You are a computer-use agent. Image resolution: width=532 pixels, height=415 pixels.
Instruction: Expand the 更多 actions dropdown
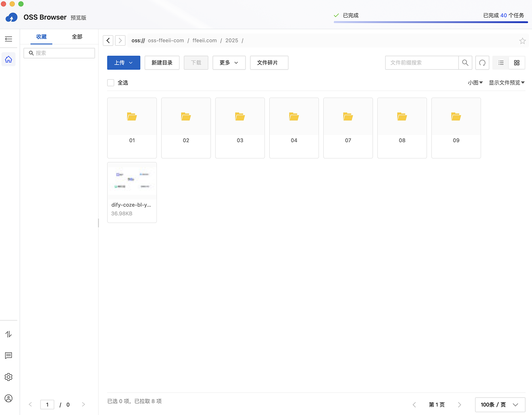click(229, 63)
